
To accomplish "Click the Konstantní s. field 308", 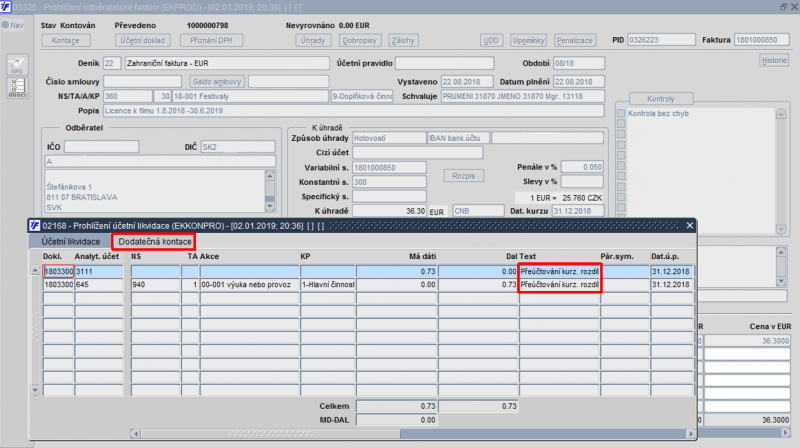I will [389, 182].
